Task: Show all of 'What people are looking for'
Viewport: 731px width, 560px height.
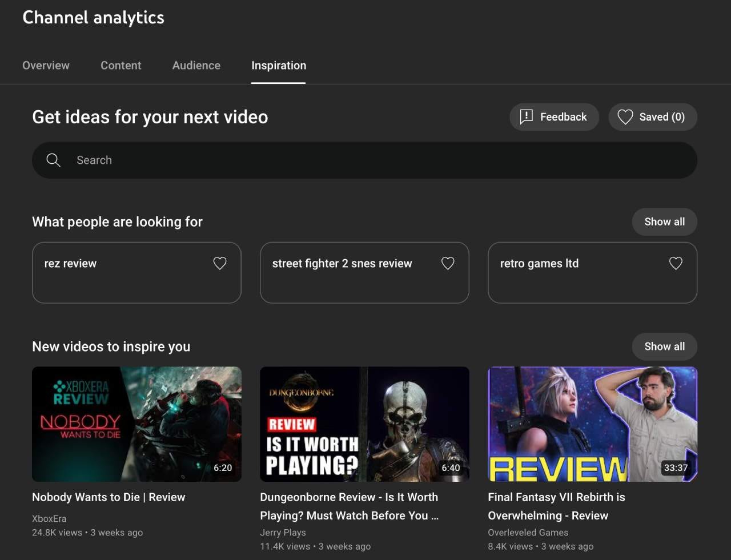Action: pos(664,222)
